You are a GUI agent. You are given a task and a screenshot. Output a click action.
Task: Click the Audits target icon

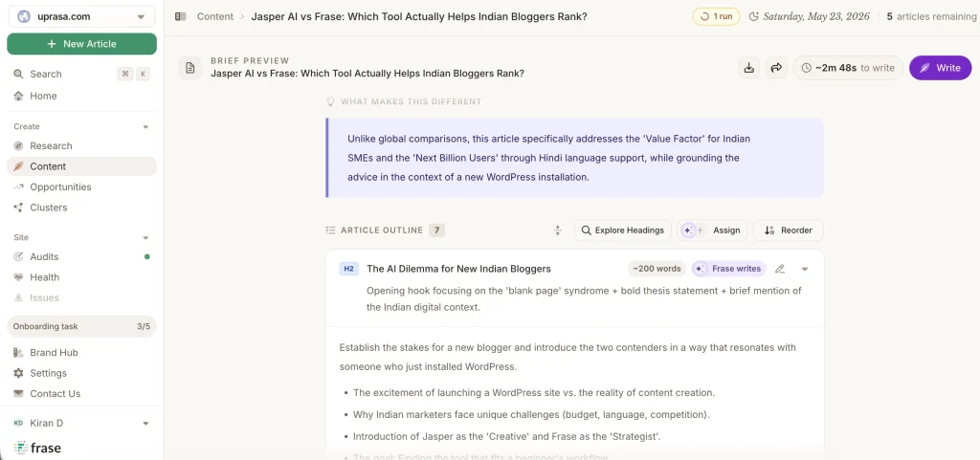[x=18, y=256]
